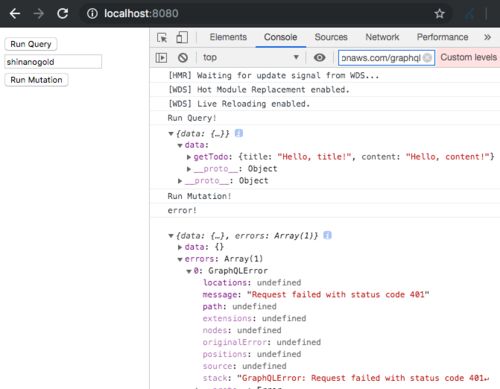Screen dimensions: 500x389
Task: Select the Live Reloading enabled line
Action: click(x=239, y=104)
